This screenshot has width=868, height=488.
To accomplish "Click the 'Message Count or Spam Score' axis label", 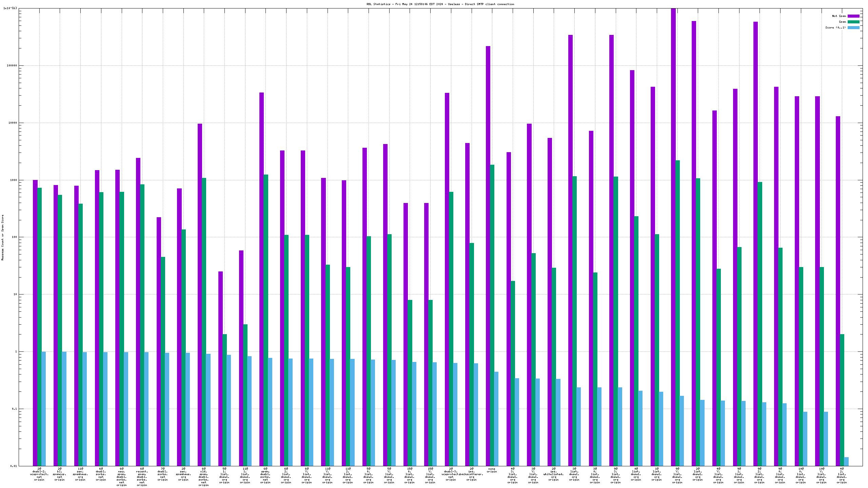I will coord(3,237).
